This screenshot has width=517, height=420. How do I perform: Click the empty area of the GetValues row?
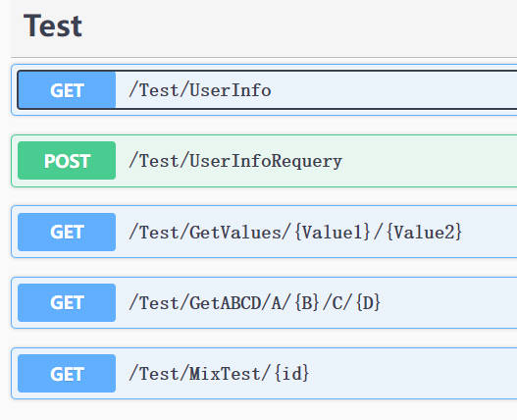[x=491, y=232]
